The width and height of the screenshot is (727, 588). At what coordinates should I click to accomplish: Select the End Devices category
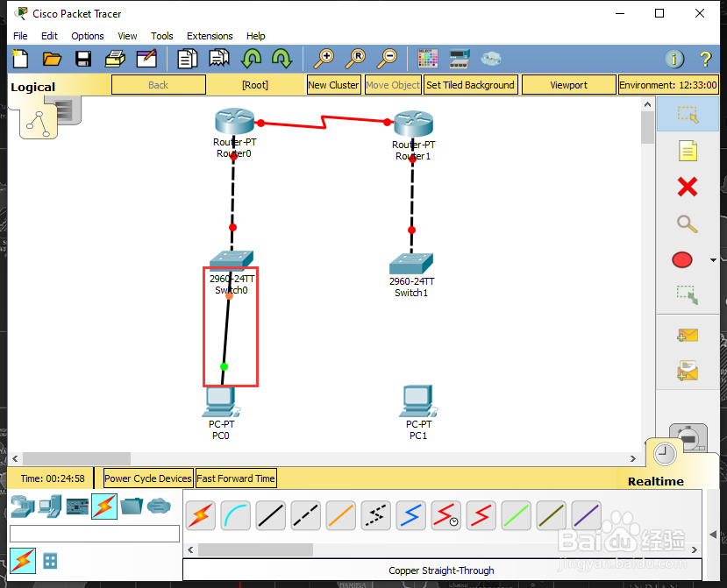(x=50, y=507)
